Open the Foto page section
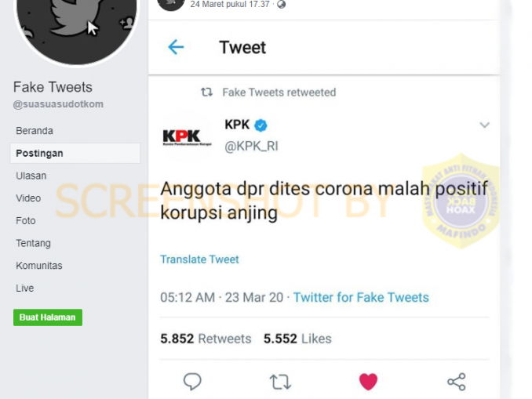Viewport: 532px width, 399px height. (25, 221)
